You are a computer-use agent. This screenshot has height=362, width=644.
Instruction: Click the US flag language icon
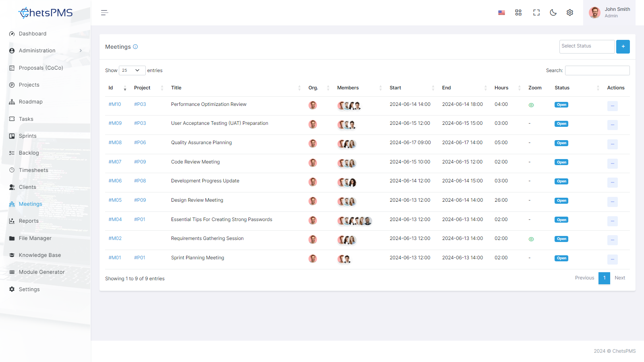[x=501, y=12]
